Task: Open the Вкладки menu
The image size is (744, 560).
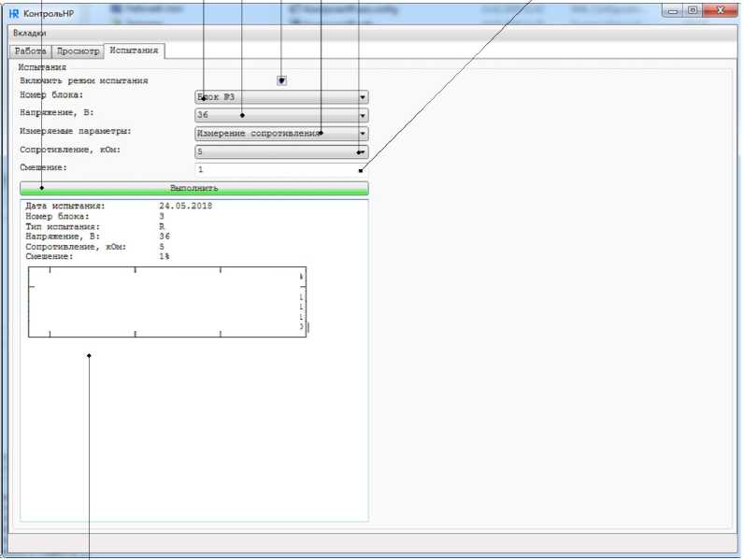Action: [29, 33]
